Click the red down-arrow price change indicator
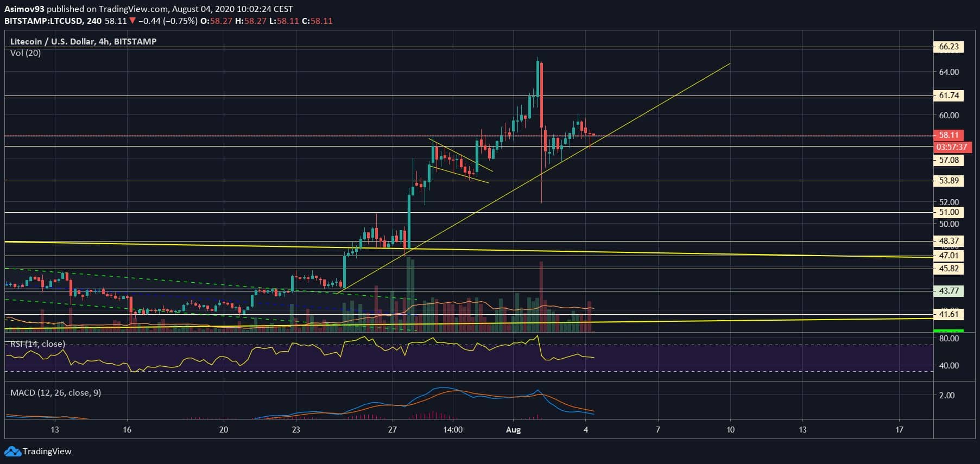The width and height of the screenshot is (980, 464). tap(132, 21)
